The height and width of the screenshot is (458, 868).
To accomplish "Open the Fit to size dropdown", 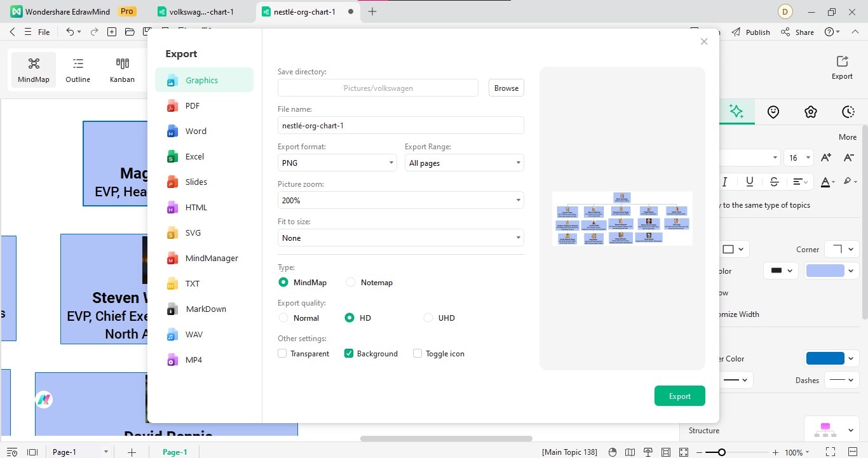I will (401, 238).
